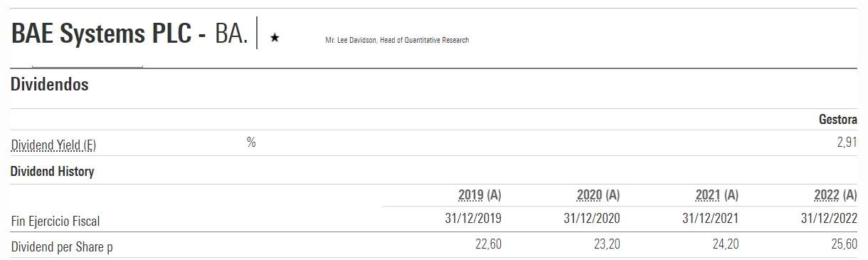Image resolution: width=868 pixels, height=260 pixels.
Task: Click the BAE Systems PLC title
Action: point(104,34)
